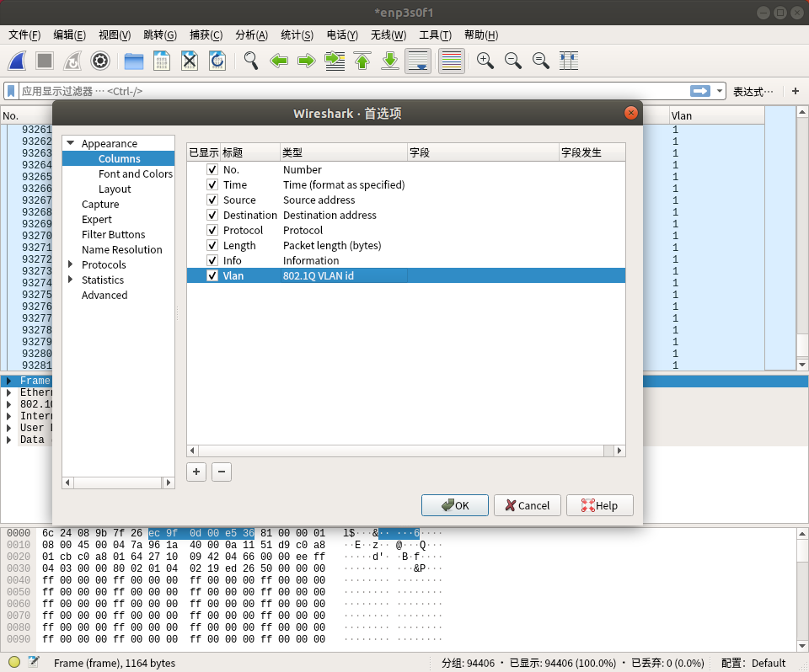Uncheck the Source column checkbox
809x672 pixels.
pyautogui.click(x=212, y=200)
